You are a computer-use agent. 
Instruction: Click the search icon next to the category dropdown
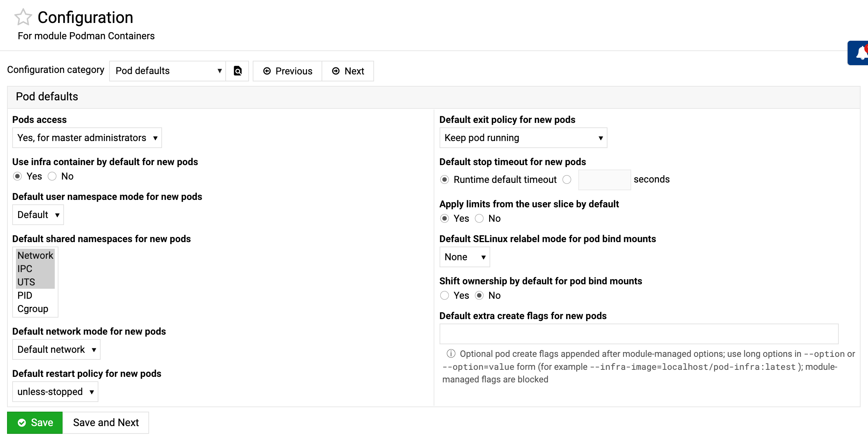(238, 71)
